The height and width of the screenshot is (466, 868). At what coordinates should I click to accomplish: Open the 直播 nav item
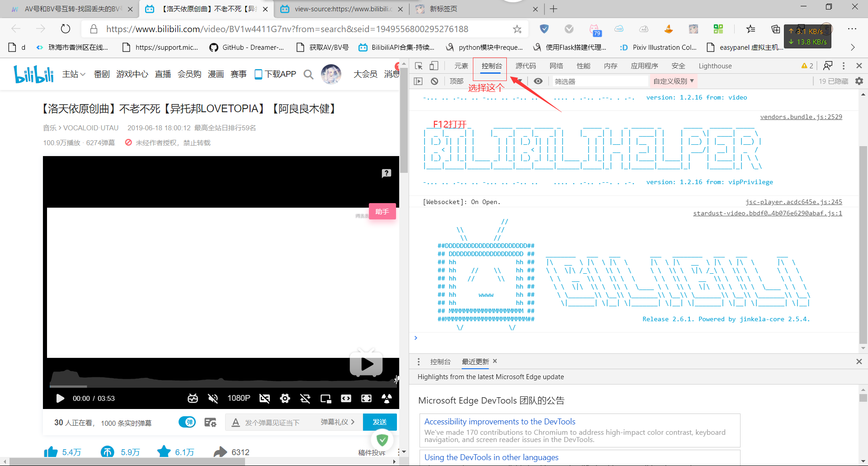click(x=163, y=74)
